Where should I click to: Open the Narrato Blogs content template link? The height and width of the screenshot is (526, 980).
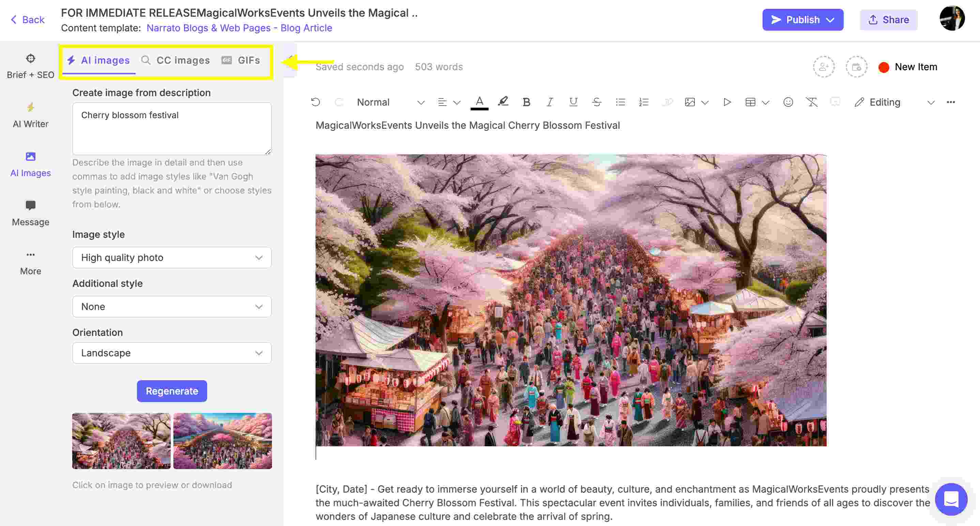239,28
